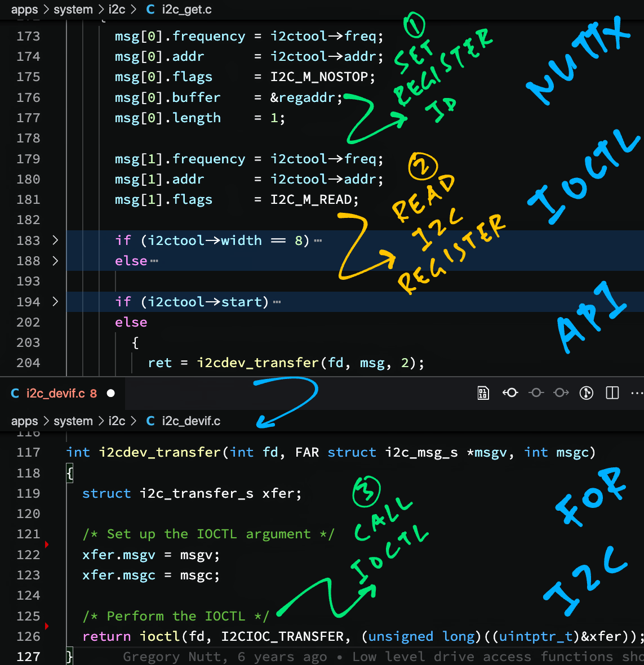Go to previous change arrow icon
The height and width of the screenshot is (665, 644).
pyautogui.click(x=510, y=392)
